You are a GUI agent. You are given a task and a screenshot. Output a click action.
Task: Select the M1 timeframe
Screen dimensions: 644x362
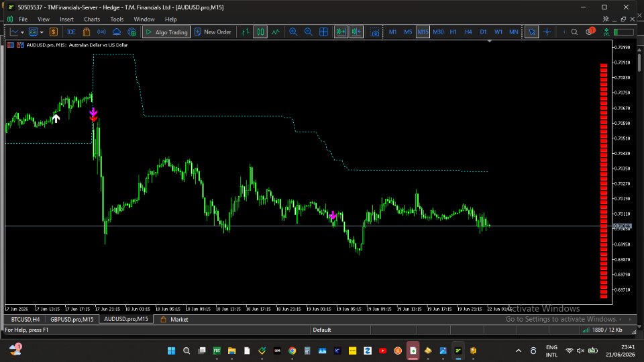click(392, 32)
